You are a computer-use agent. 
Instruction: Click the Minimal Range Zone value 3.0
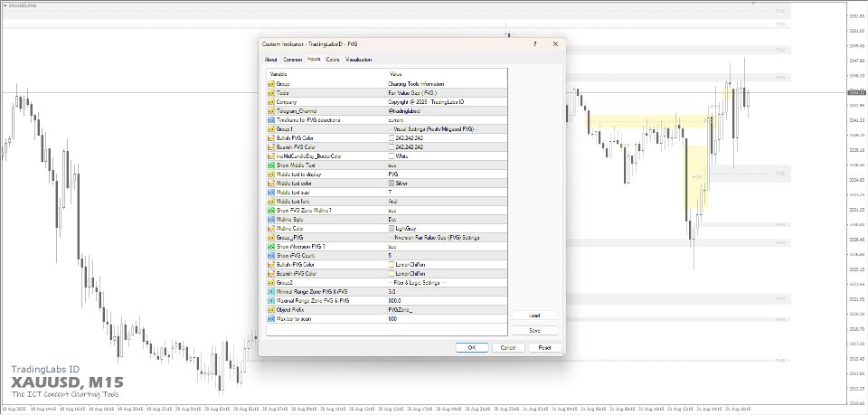(392, 292)
